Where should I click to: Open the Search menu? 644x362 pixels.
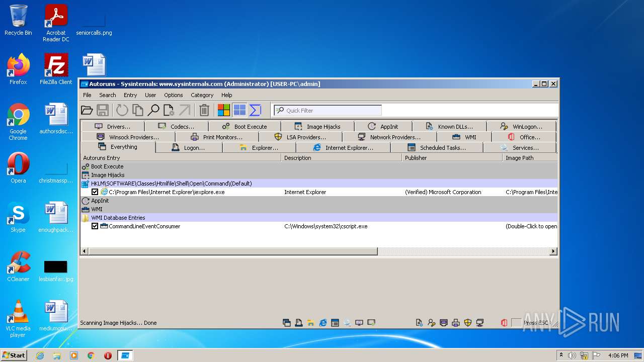click(107, 95)
